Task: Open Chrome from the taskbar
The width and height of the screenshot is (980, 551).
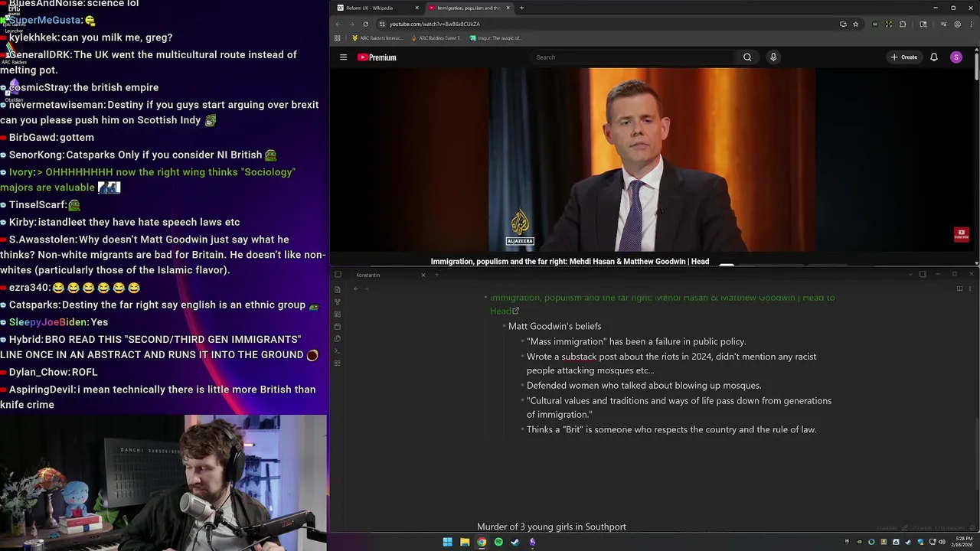Action: pos(482,542)
